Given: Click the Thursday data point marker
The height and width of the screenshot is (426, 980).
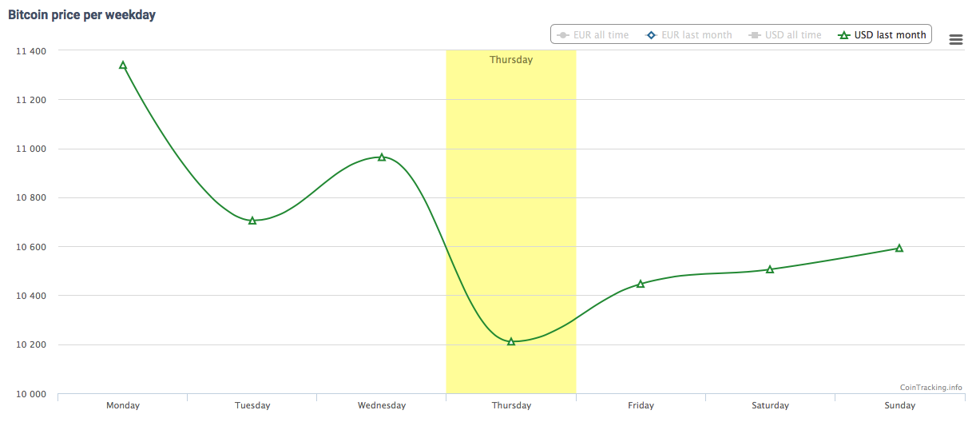Looking at the screenshot, I should pyautogui.click(x=511, y=341).
